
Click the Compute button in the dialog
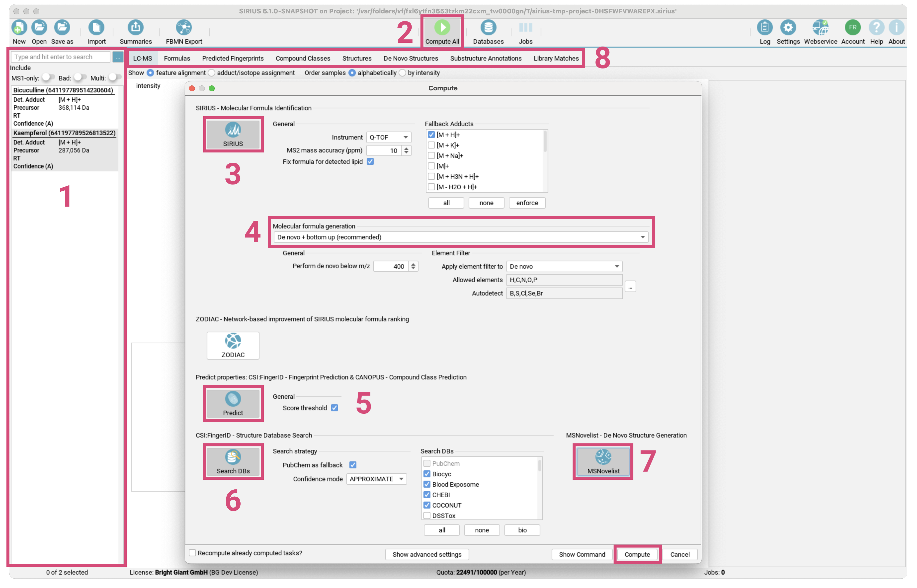coord(637,554)
